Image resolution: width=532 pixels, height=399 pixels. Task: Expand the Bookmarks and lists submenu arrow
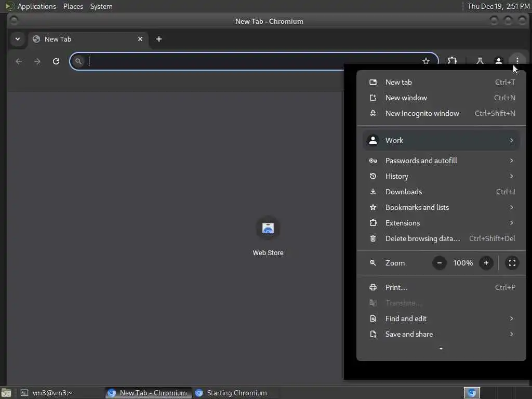(x=511, y=207)
